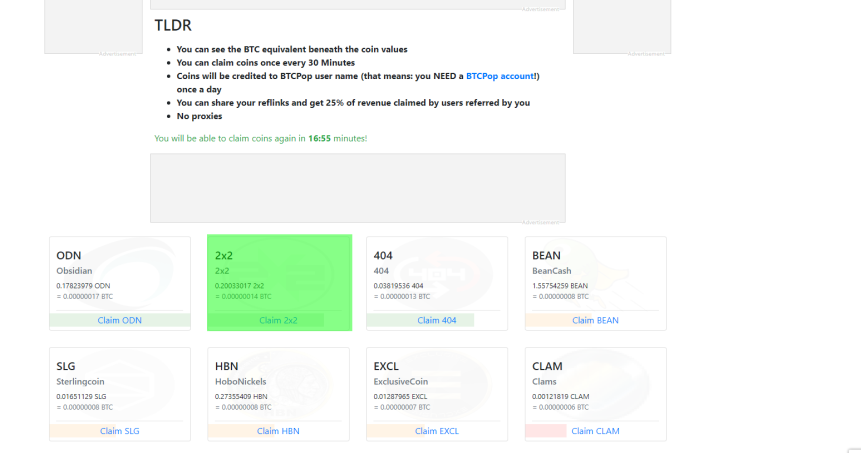Select the ExclusiveCoin name
861x453 pixels.
(x=401, y=382)
